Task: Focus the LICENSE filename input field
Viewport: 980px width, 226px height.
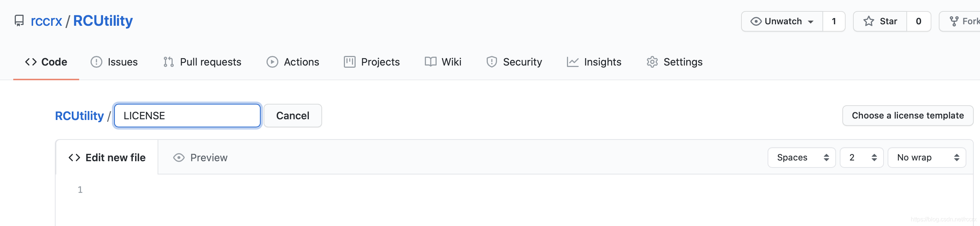Action: [x=187, y=116]
